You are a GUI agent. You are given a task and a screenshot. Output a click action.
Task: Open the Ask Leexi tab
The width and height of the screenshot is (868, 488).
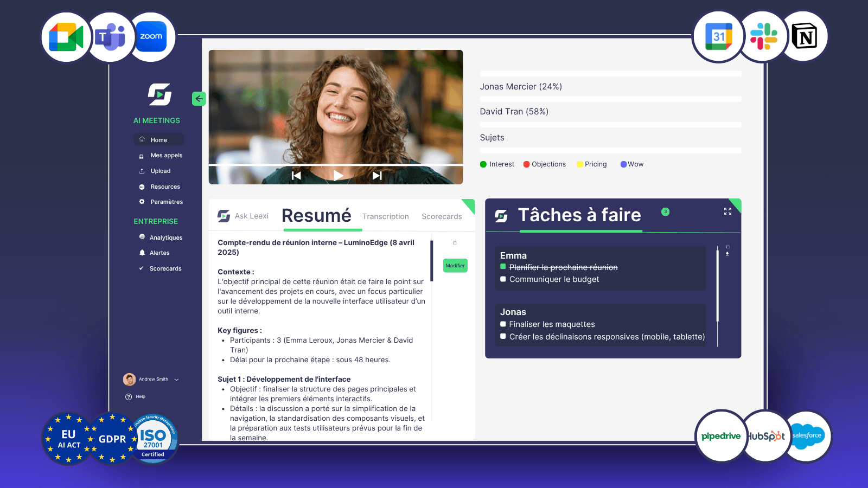(x=251, y=216)
